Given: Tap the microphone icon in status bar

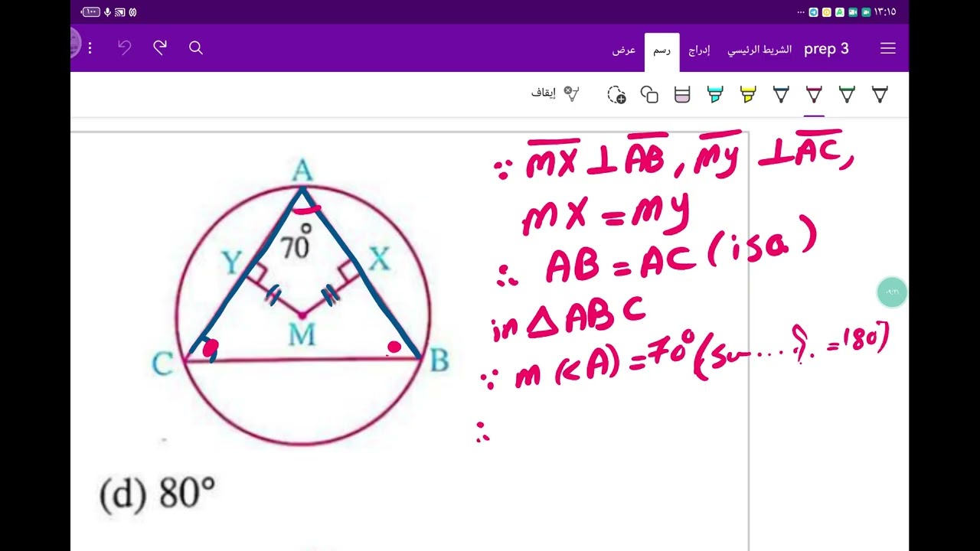Looking at the screenshot, I should 107,12.
